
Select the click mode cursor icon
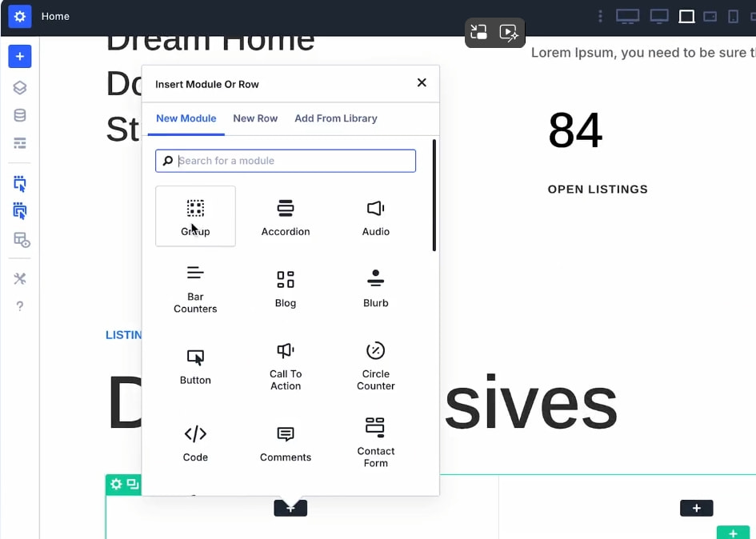20,184
